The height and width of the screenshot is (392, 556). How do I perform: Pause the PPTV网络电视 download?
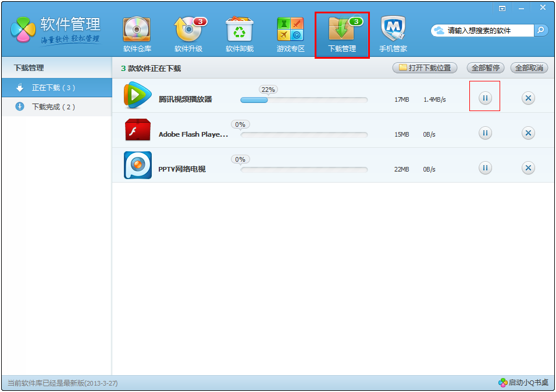pyautogui.click(x=485, y=168)
